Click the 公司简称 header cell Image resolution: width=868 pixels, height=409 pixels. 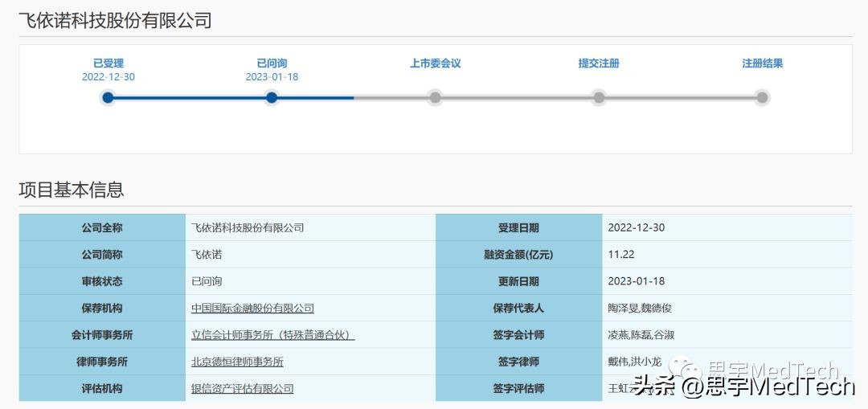pyautogui.click(x=102, y=255)
